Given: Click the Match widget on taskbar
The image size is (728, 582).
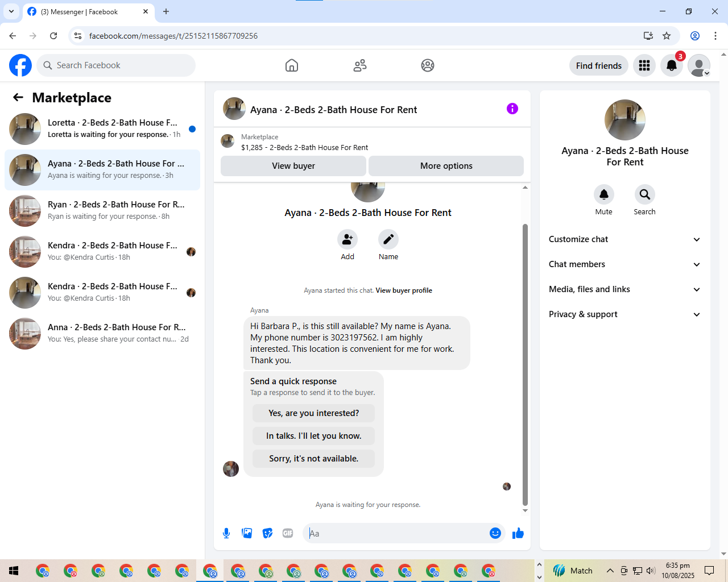Looking at the screenshot, I should click(x=573, y=571).
